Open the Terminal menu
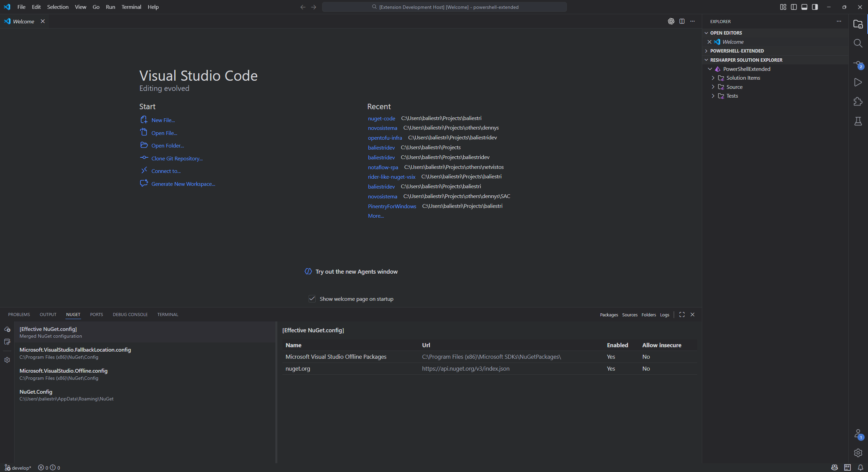 pyautogui.click(x=131, y=7)
